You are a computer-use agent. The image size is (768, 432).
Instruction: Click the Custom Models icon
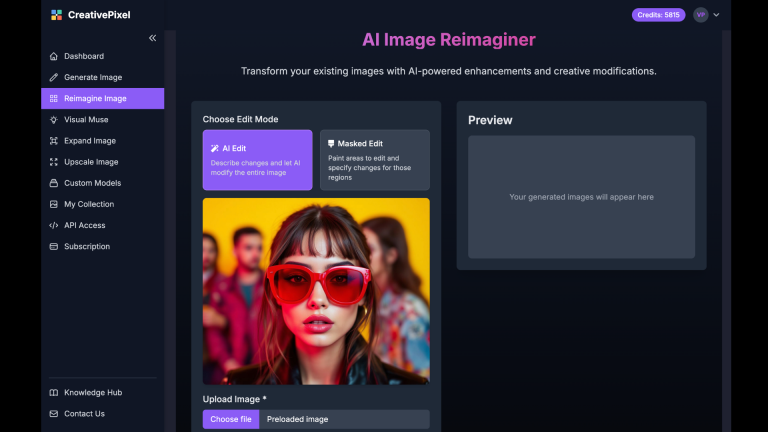pyautogui.click(x=54, y=183)
